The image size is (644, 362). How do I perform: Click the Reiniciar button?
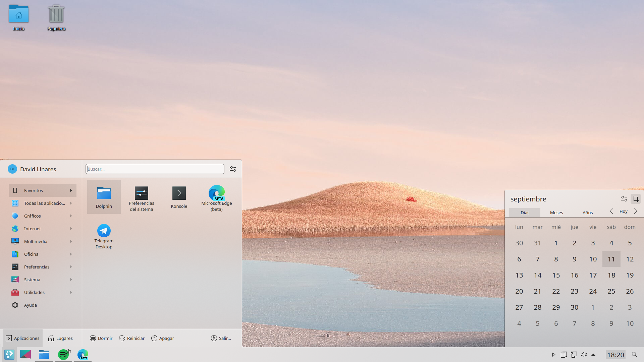132,338
